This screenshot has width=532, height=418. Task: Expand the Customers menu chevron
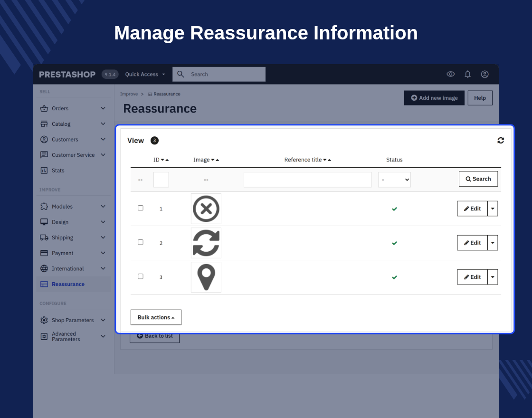pos(103,140)
